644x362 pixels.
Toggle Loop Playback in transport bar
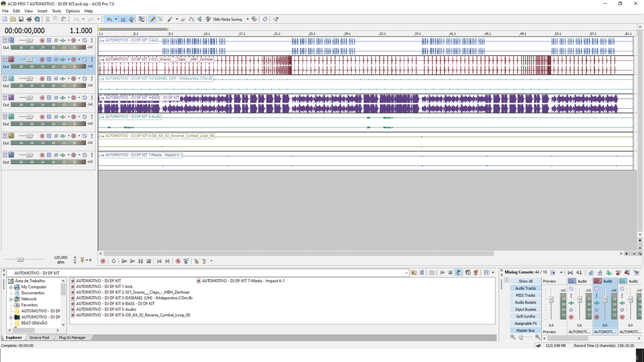pyautogui.click(x=114, y=261)
